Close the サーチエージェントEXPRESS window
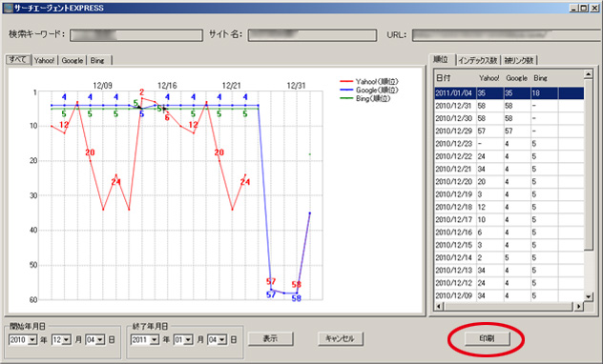603x364 pixels. coord(595,8)
